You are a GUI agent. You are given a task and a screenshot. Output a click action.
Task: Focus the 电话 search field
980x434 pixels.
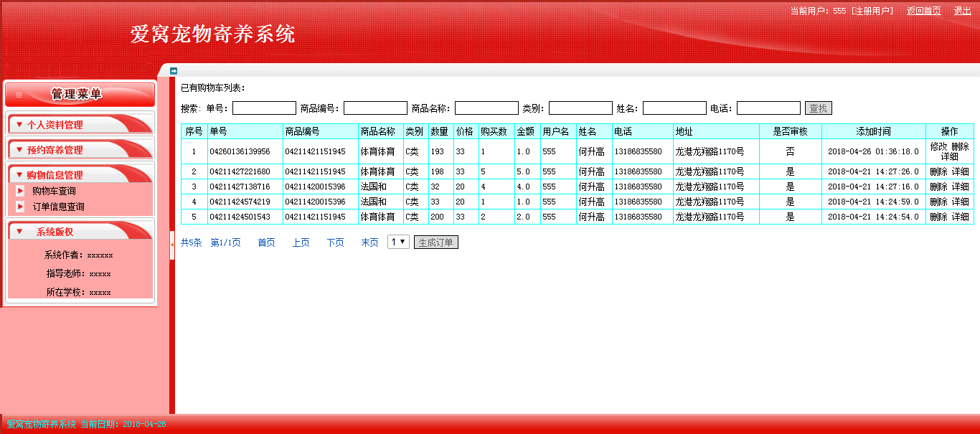click(768, 108)
